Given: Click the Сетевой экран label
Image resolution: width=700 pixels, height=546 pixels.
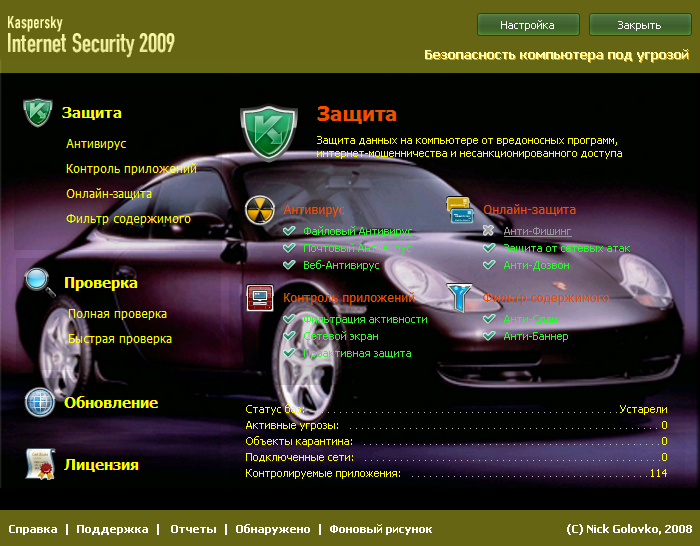Looking at the screenshot, I should pyautogui.click(x=341, y=336).
